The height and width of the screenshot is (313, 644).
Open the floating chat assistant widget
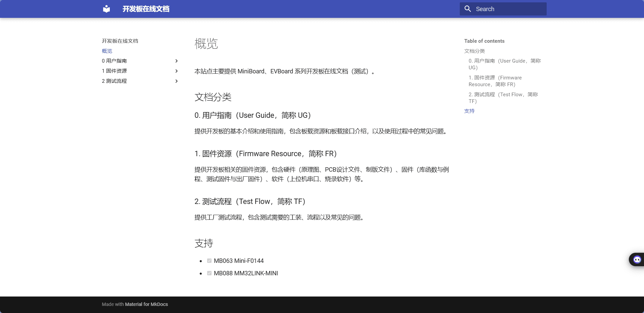coord(637,259)
